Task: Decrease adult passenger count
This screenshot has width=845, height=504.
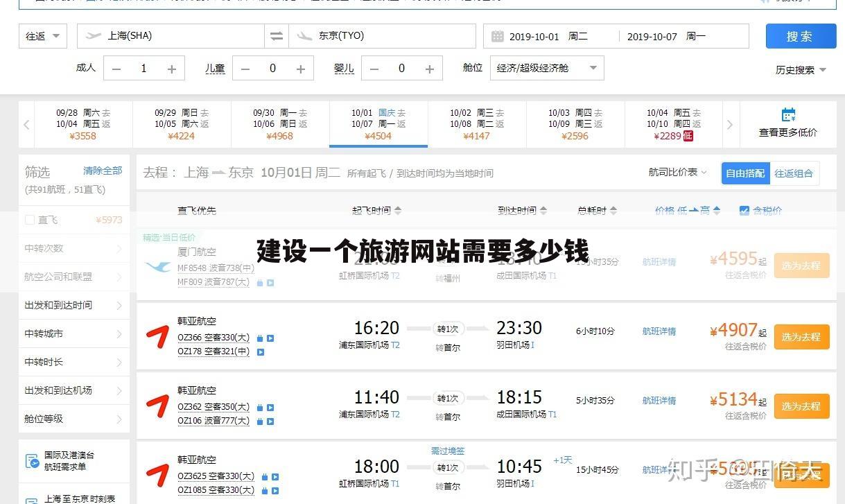Action: coord(116,69)
